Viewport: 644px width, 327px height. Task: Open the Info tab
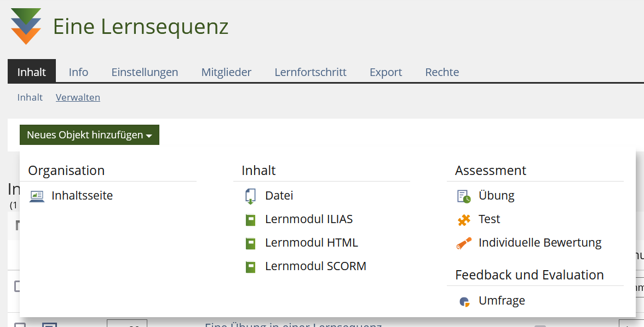(78, 72)
